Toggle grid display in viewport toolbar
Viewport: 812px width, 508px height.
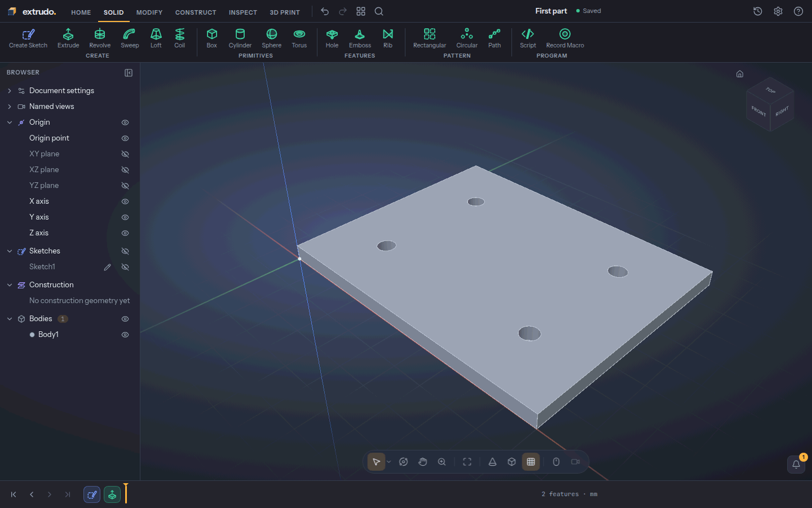point(531,462)
